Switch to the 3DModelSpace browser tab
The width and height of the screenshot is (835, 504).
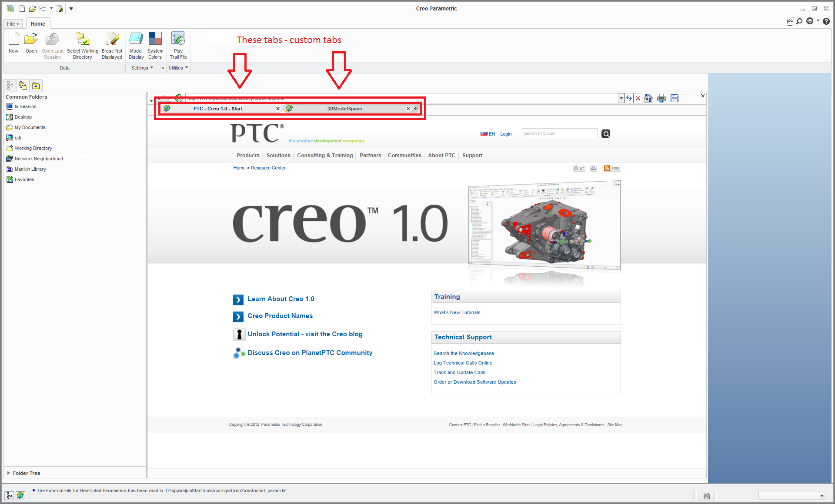coord(344,109)
